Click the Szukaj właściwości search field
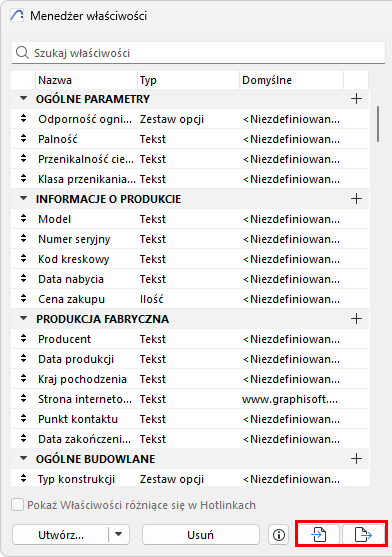This screenshot has height=557, width=392. click(x=198, y=53)
